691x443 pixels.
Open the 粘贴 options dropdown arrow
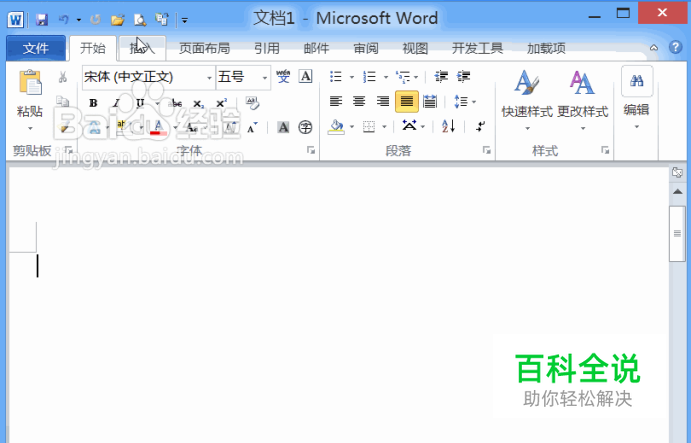pos(30,129)
